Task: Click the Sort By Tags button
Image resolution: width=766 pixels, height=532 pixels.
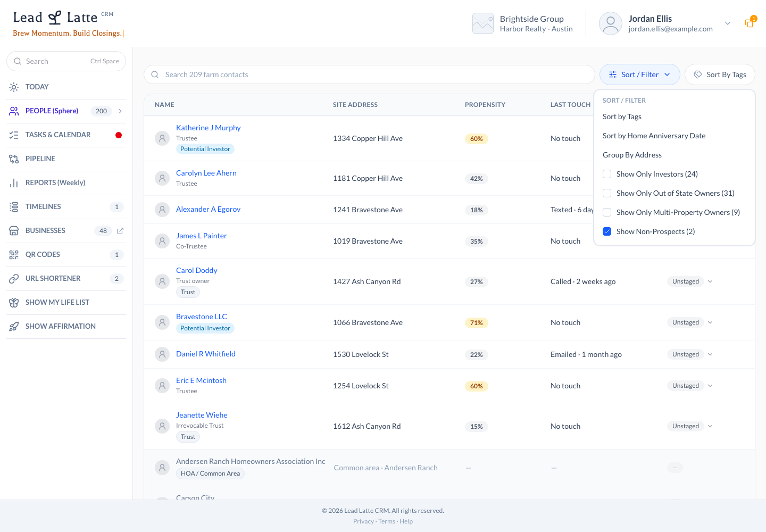Action: pyautogui.click(x=720, y=74)
